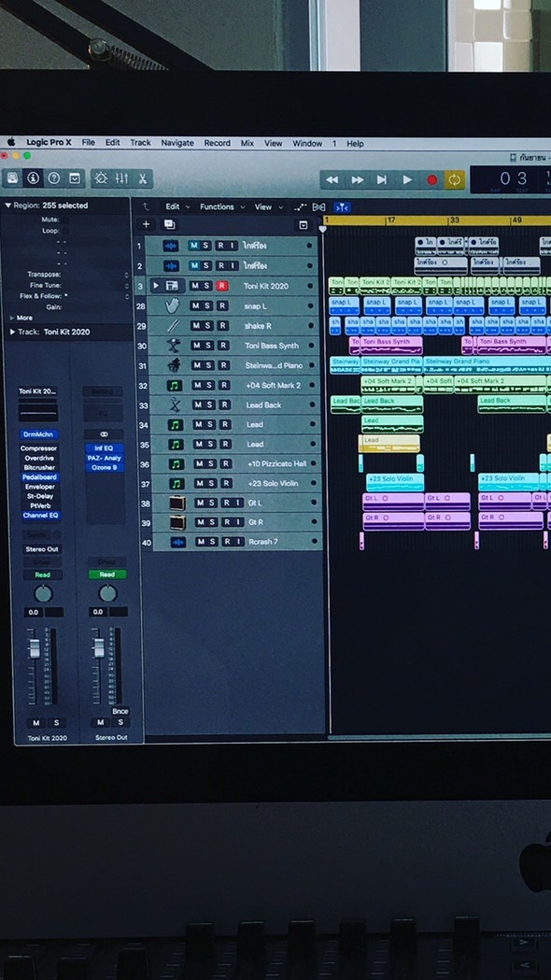Click the automation curve icon in menu bar
Image resolution: width=551 pixels, height=980 pixels.
pos(300,206)
